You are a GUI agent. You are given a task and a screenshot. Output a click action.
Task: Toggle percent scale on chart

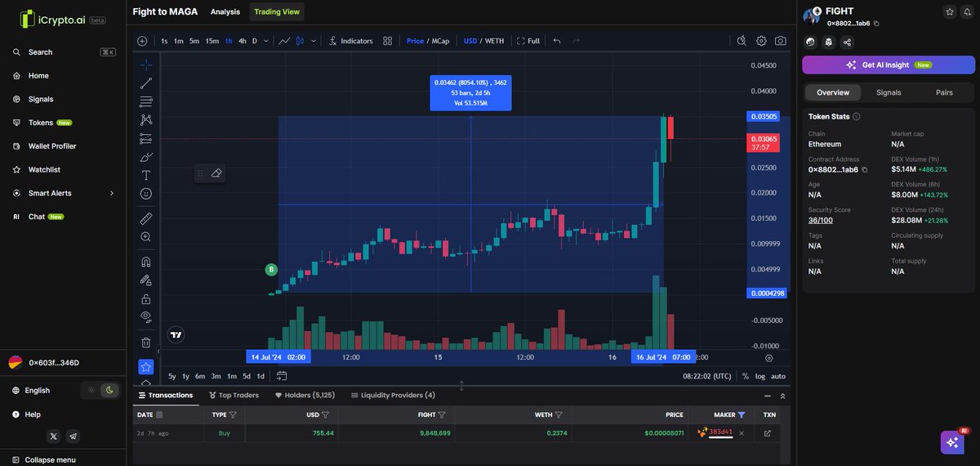746,376
